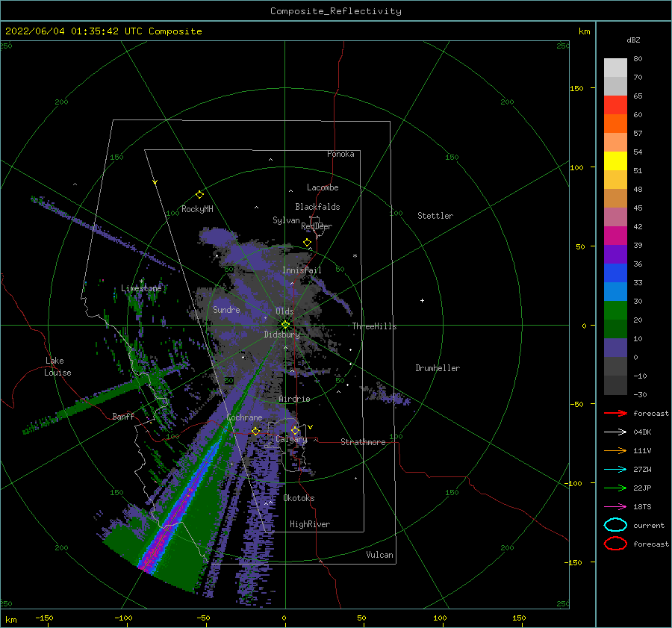Click the RedDeer city label
The width and height of the screenshot is (672, 628).
click(317, 226)
